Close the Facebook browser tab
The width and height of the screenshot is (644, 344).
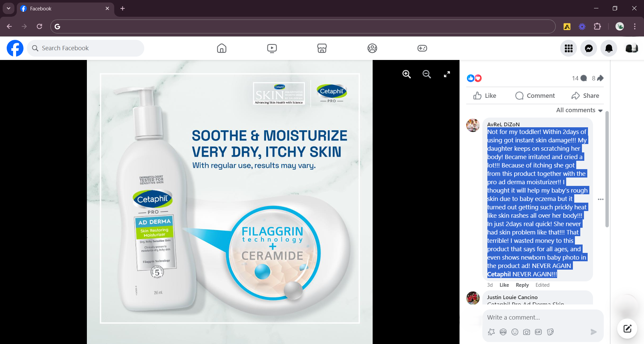point(107,8)
